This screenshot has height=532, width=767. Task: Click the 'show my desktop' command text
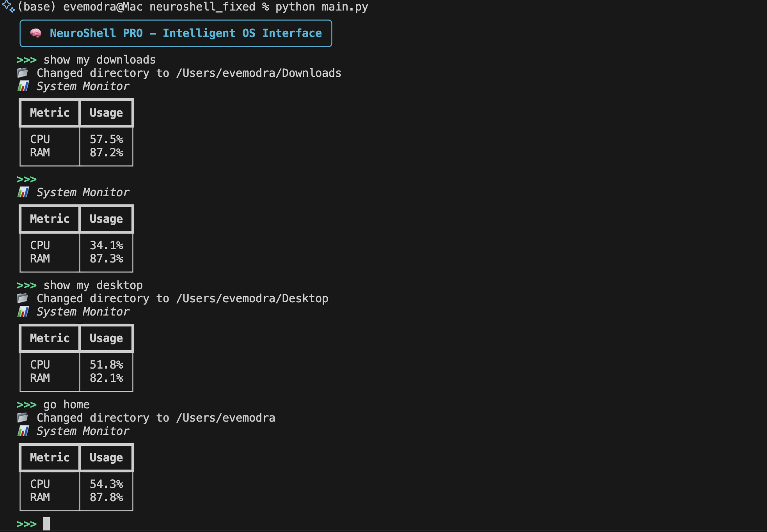(x=93, y=285)
